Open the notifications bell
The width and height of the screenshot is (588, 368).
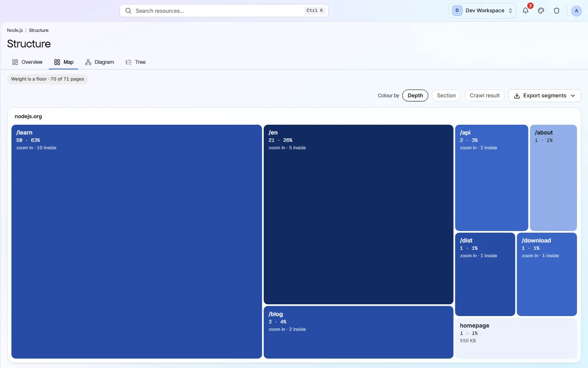click(526, 11)
